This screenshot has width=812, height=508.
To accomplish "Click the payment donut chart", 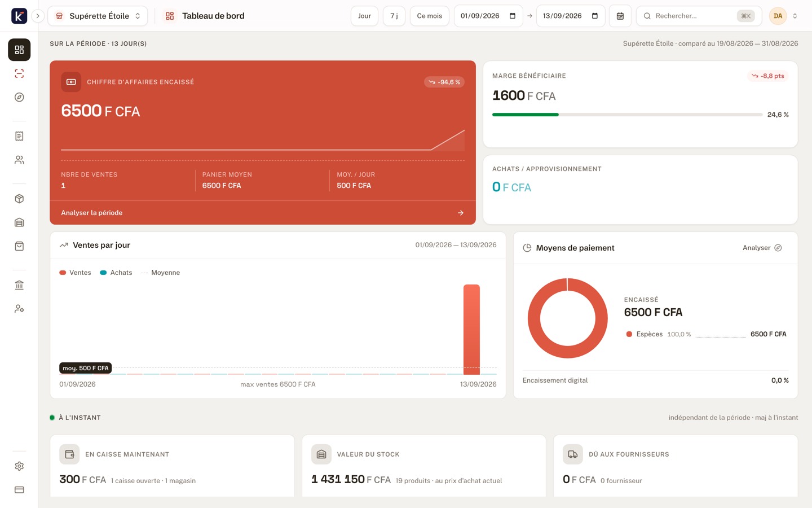I will point(568,318).
